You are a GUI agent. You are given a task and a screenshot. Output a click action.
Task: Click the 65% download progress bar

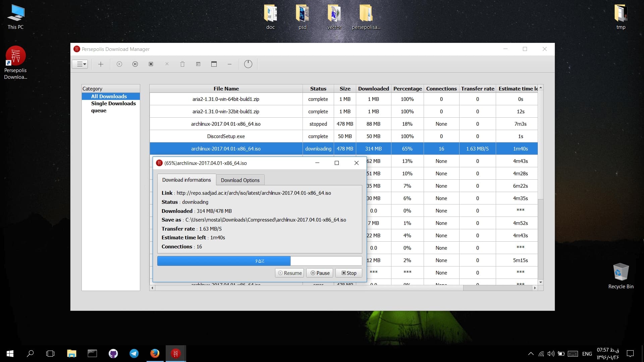(x=260, y=261)
